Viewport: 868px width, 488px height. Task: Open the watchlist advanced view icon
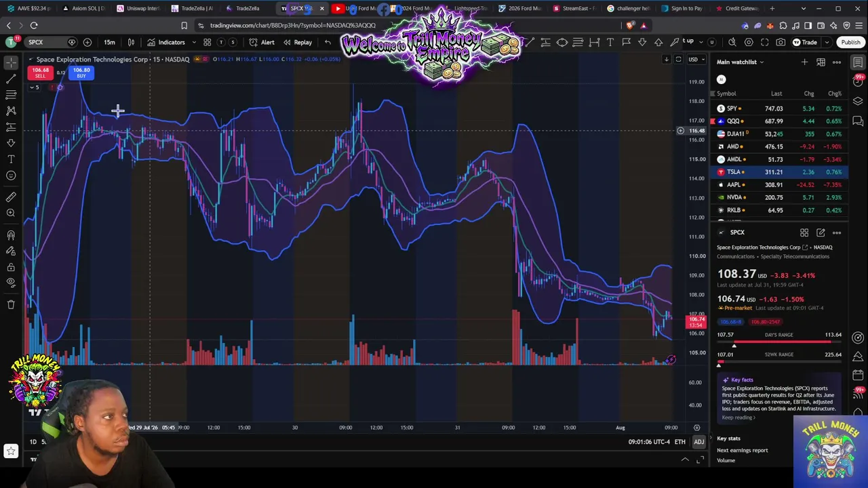click(821, 62)
